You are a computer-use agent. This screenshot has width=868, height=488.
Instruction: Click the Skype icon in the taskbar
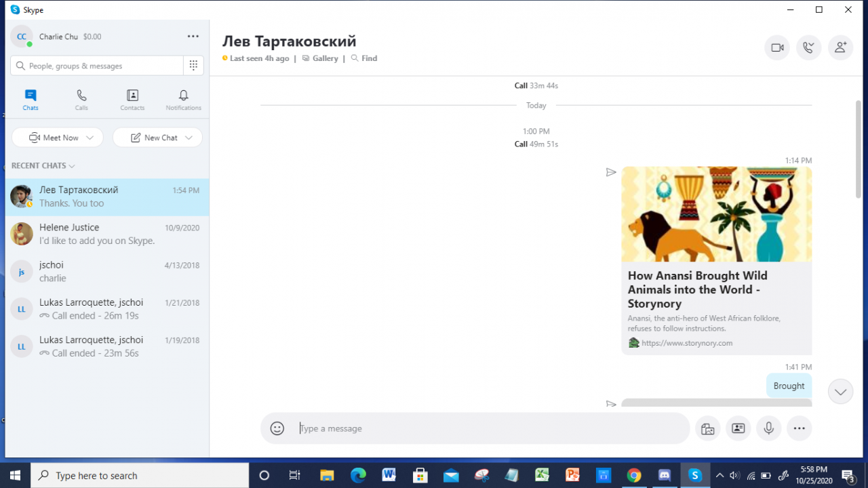coord(695,475)
